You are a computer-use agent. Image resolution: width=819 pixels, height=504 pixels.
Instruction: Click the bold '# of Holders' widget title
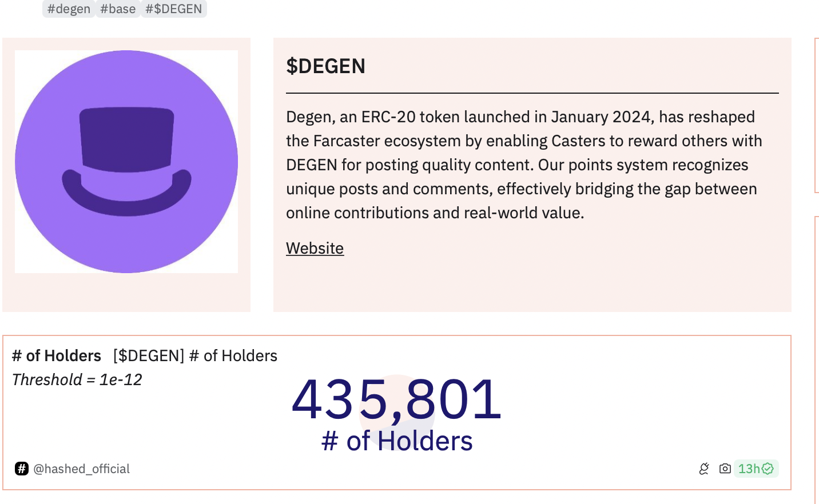[57, 355]
